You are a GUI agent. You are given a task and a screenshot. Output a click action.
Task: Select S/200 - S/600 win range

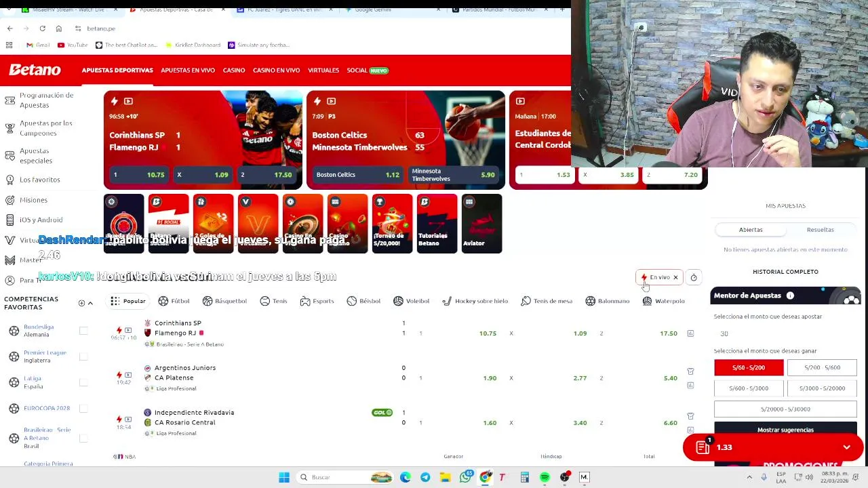(x=822, y=367)
